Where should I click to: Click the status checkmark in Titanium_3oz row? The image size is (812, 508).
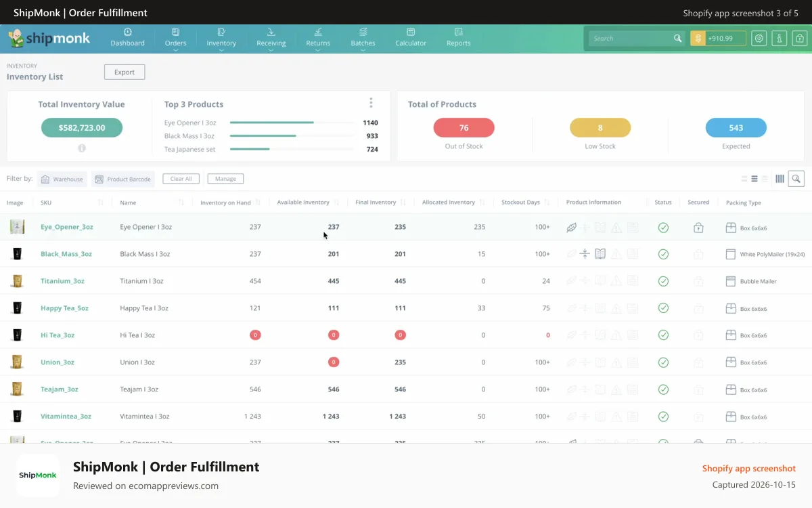pos(663,281)
